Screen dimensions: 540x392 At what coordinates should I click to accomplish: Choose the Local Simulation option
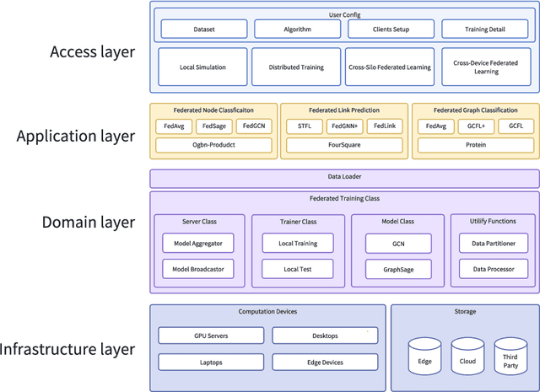tap(202, 67)
